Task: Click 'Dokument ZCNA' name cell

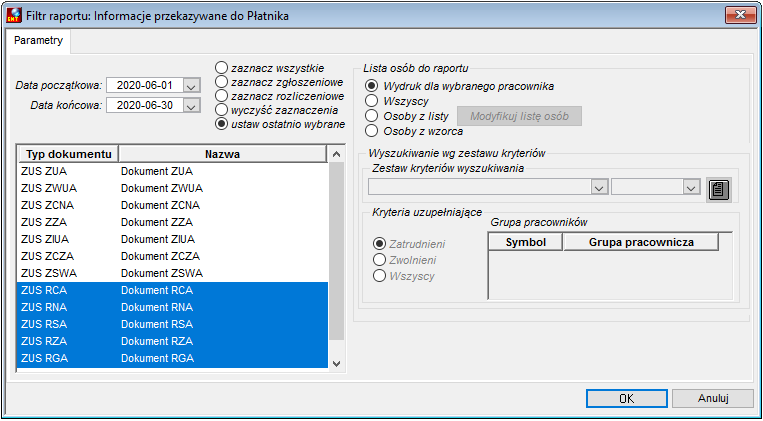Action: pos(160,205)
